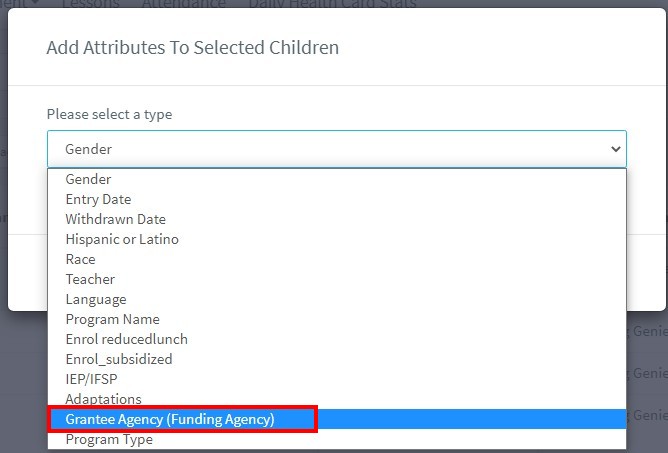This screenshot has width=668, height=453.
Task: Pick Withdrawn Date attribute type
Action: tap(115, 219)
